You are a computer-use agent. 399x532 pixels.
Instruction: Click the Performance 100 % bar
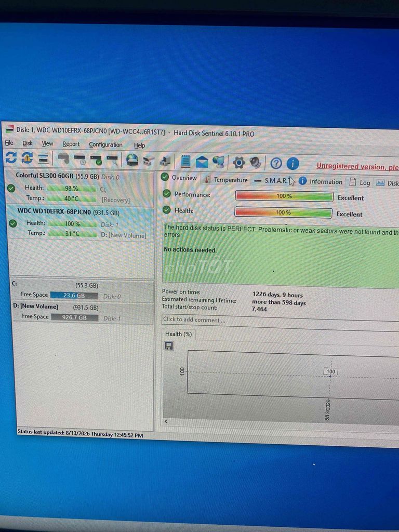tap(284, 196)
